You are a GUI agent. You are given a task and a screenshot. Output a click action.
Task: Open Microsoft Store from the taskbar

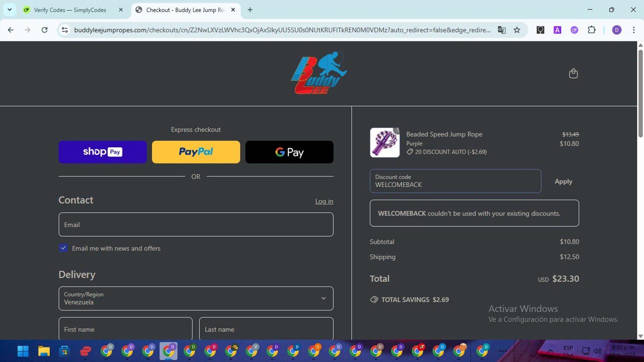tap(64, 351)
